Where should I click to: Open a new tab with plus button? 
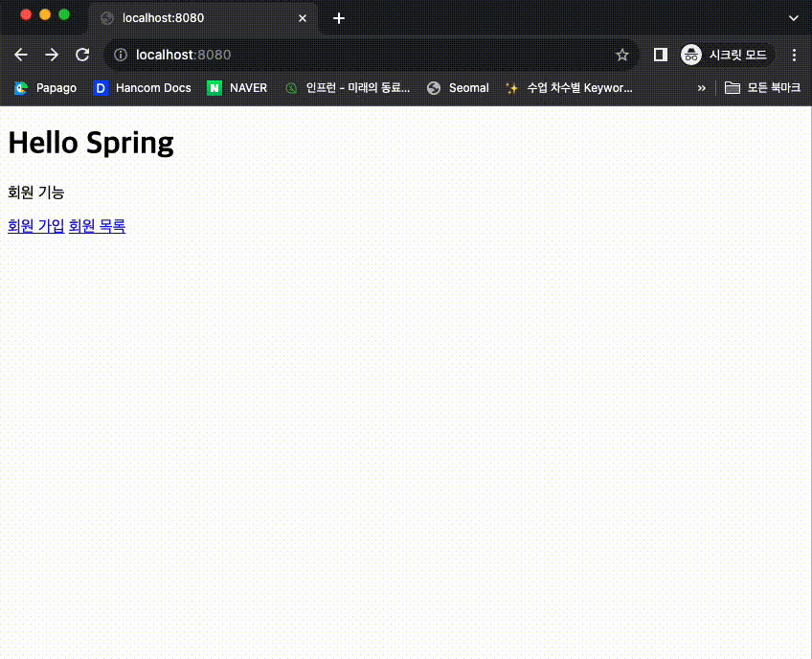(339, 18)
